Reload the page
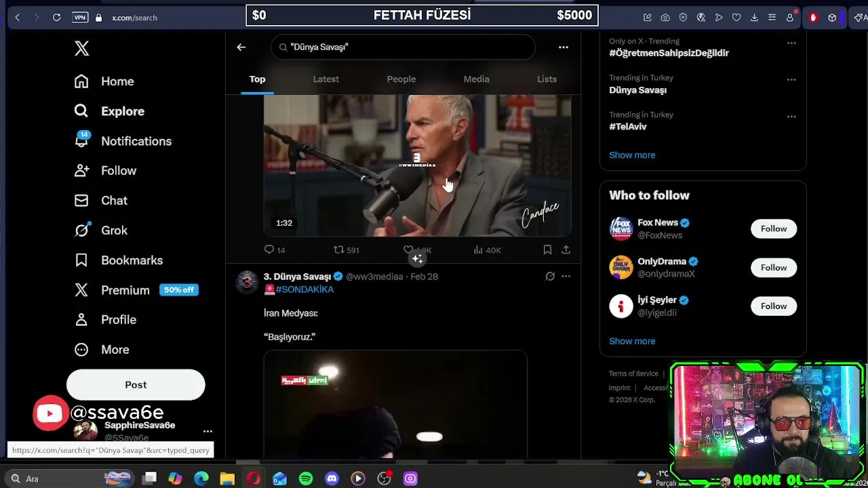 point(57,18)
